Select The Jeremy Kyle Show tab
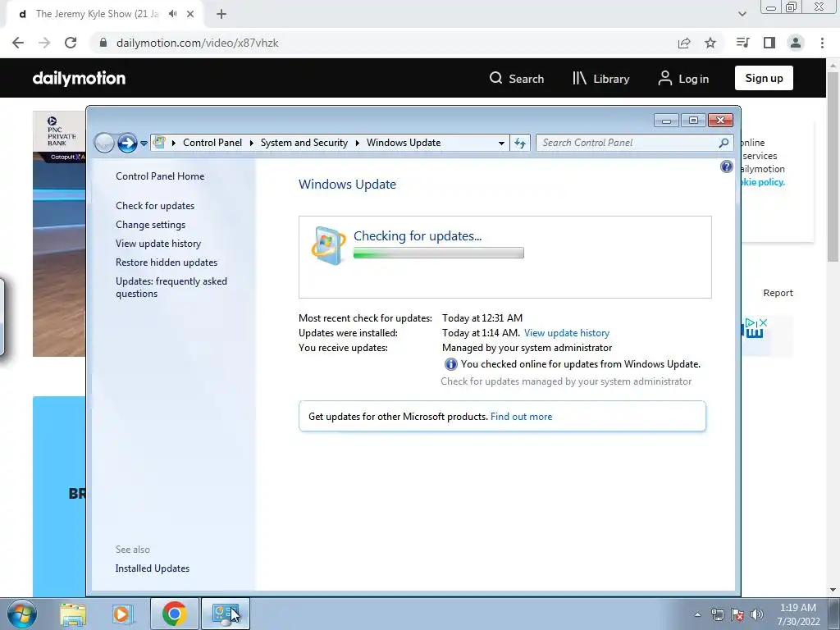Screen dimensions: 840x630 point(97,14)
